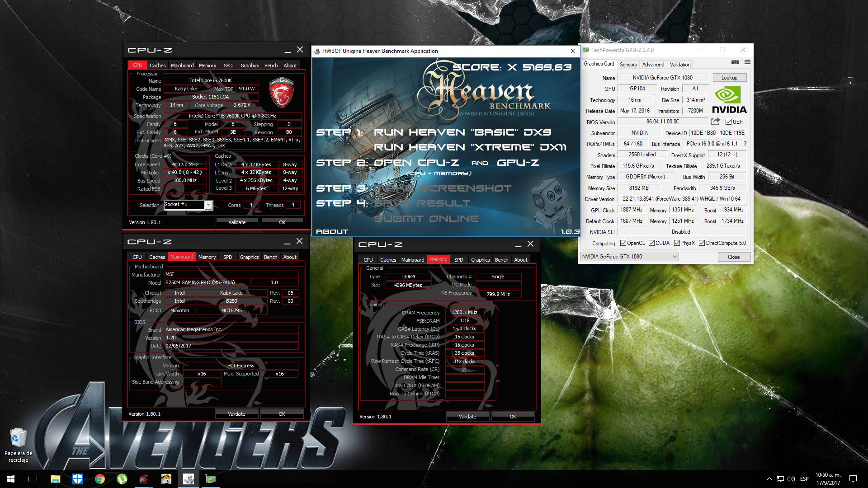Take a GPU-Z screenshot with the camera icon
Viewport: 868px width, 488px height.
pyautogui.click(x=735, y=62)
